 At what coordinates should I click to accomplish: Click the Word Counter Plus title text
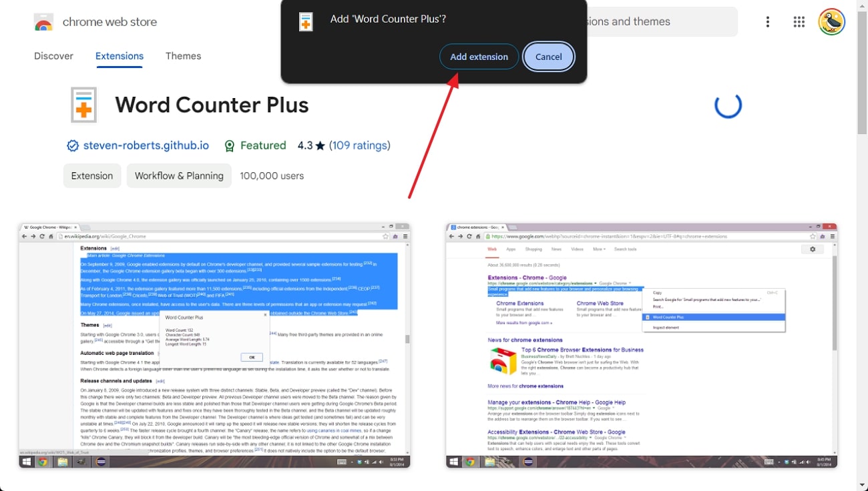click(212, 105)
